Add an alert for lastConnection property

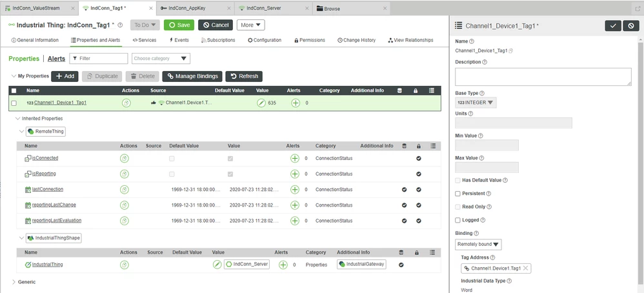point(294,190)
